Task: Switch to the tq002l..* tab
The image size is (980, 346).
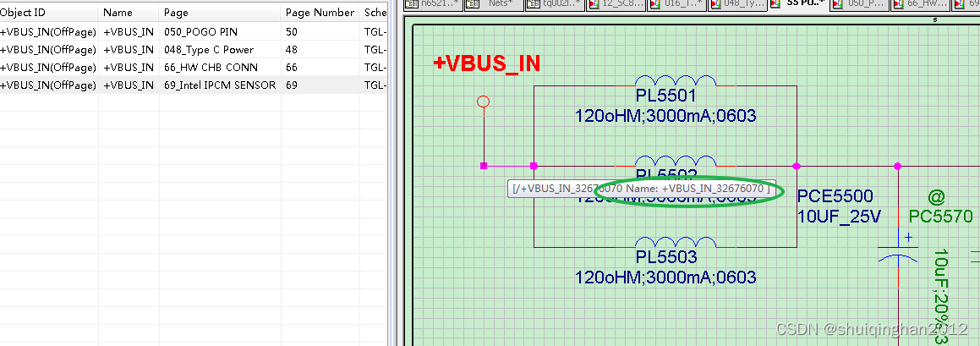Action: pyautogui.click(x=555, y=4)
